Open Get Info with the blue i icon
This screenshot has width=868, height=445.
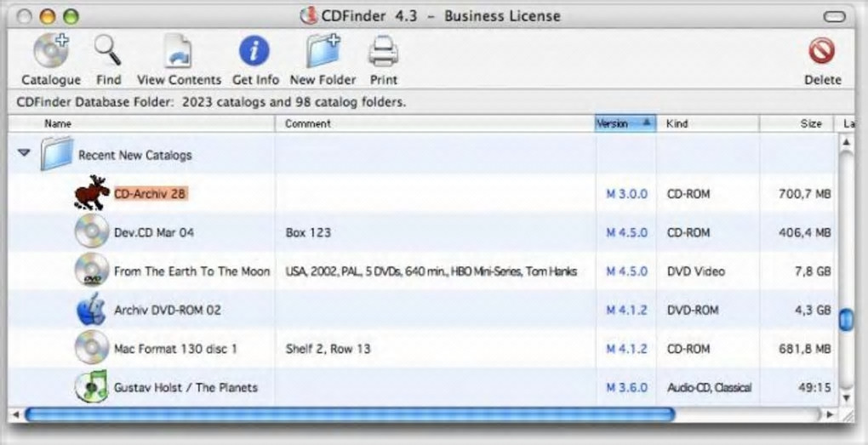pos(254,51)
